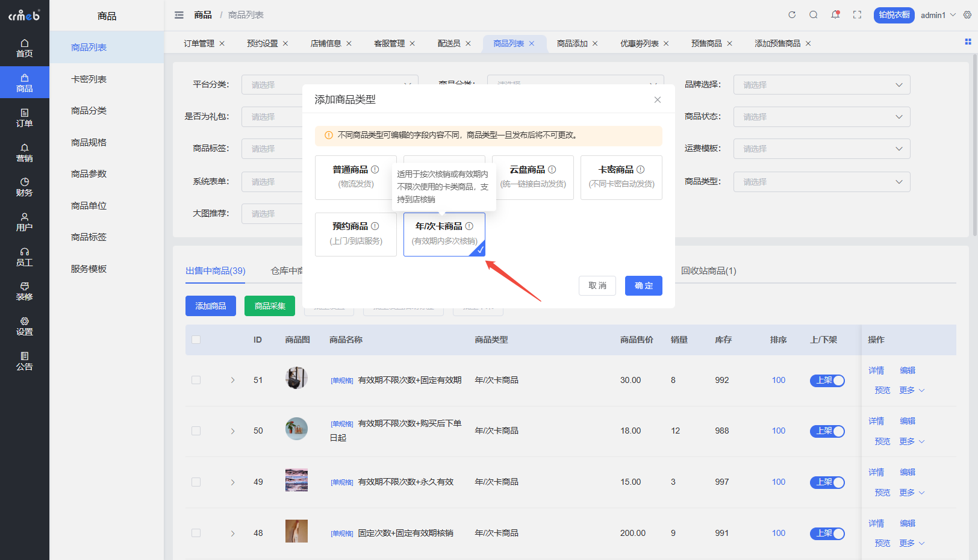
Task: Open the 商品状态 dropdown
Action: [821, 117]
